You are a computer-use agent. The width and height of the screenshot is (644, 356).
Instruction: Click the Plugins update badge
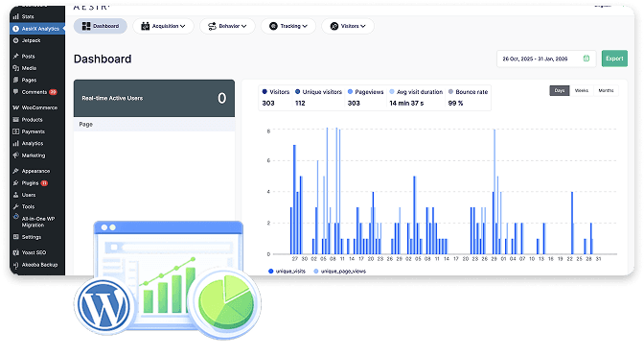(x=44, y=183)
